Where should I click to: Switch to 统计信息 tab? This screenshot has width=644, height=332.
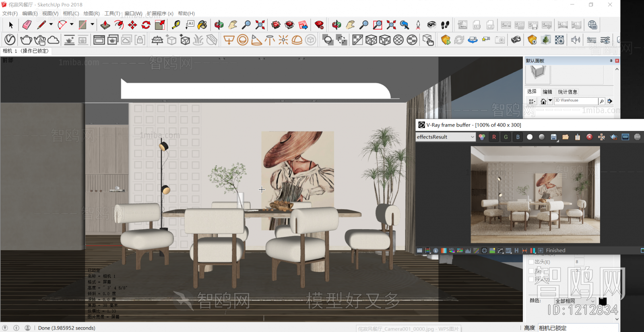click(568, 92)
